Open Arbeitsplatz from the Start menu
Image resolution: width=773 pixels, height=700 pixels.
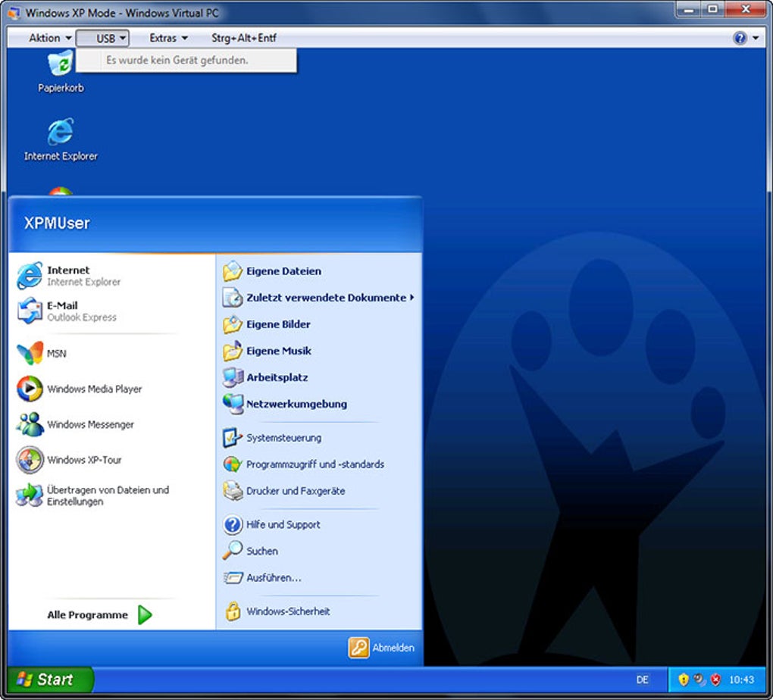click(x=277, y=377)
